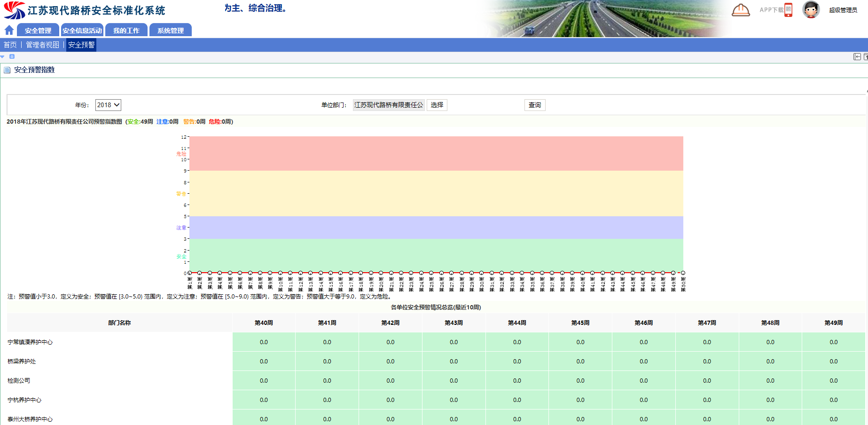Click the small blue lock icon

click(12, 56)
